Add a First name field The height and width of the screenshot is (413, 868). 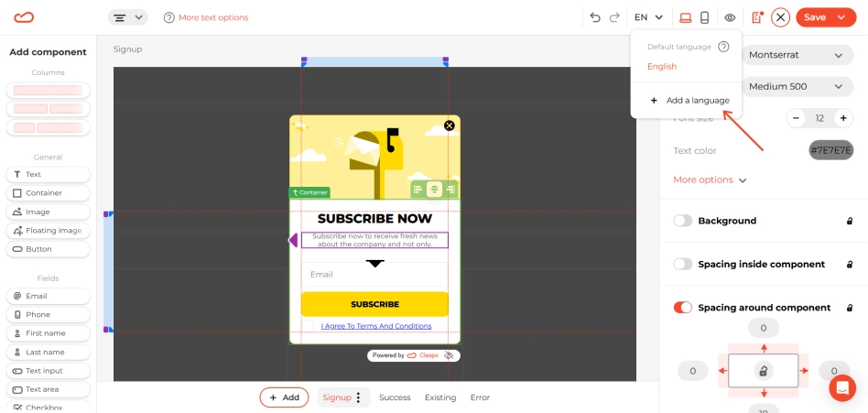point(49,333)
